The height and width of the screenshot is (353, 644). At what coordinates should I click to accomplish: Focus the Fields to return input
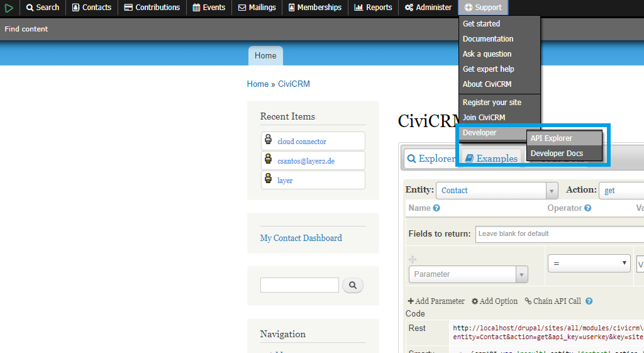[559, 233]
